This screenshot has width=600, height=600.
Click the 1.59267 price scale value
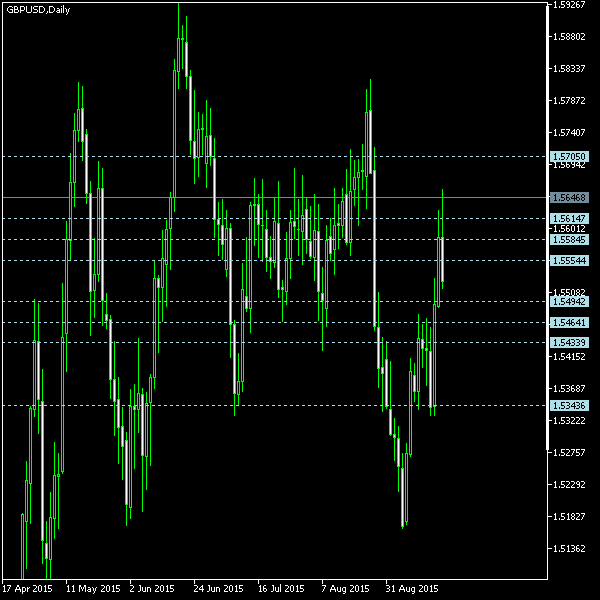569,5
